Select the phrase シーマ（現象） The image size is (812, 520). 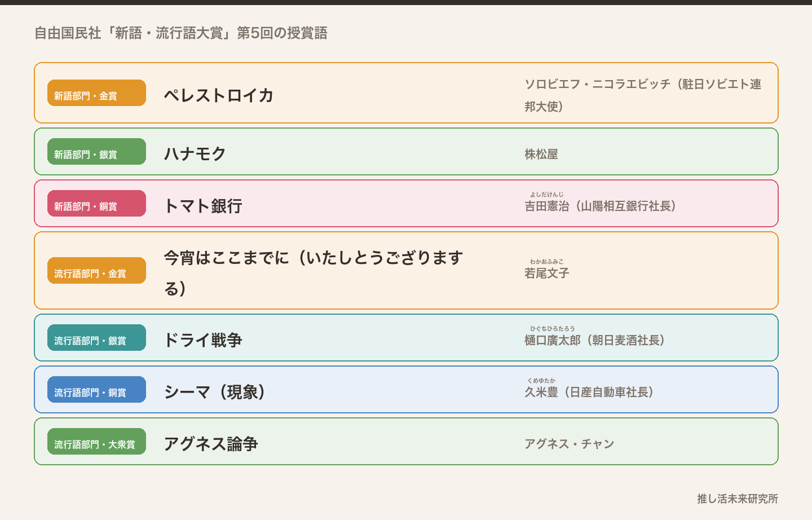[x=215, y=392]
